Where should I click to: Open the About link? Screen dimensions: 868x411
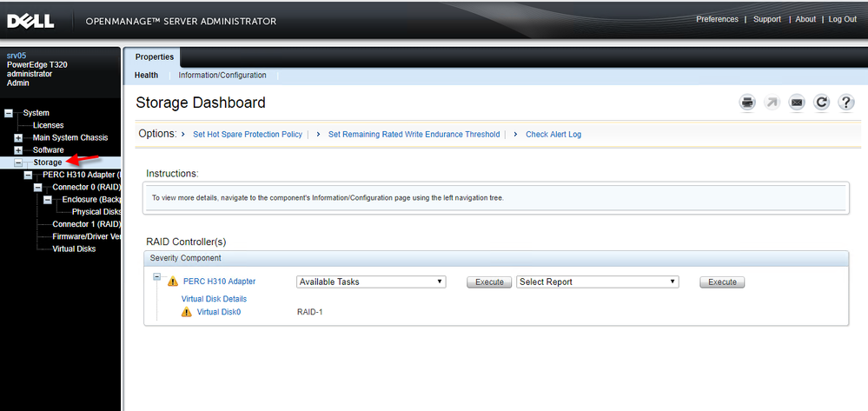(805, 19)
